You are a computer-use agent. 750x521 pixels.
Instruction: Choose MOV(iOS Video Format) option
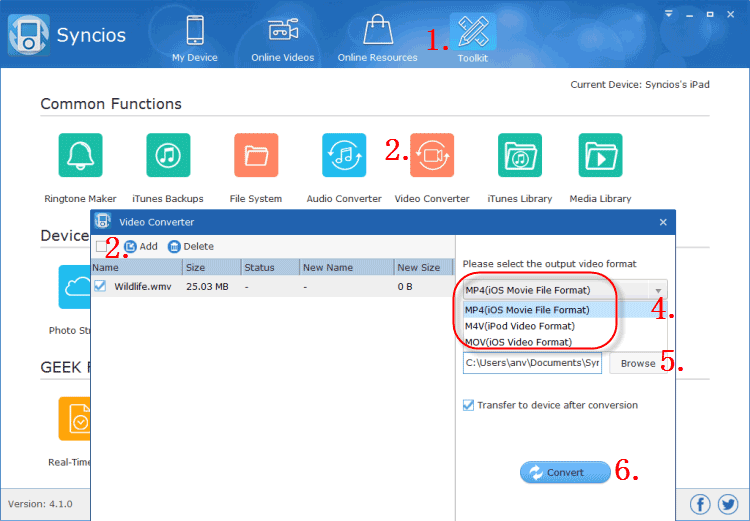click(564, 342)
